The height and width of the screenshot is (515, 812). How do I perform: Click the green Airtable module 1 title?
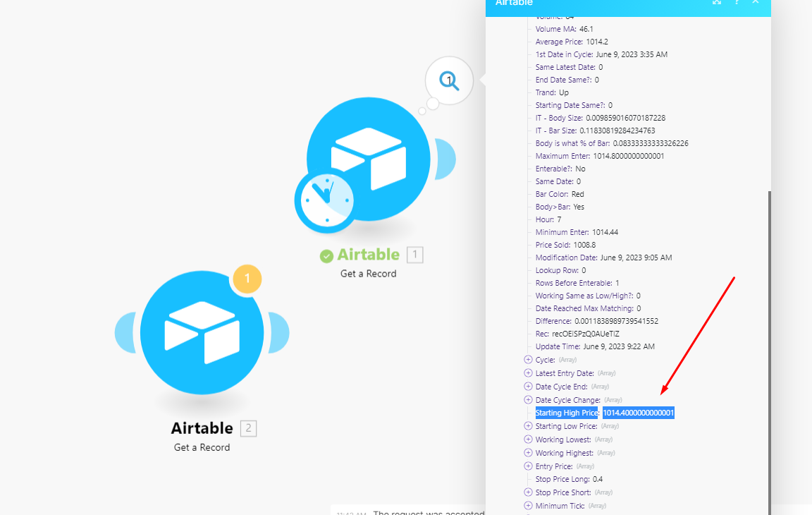pos(368,255)
